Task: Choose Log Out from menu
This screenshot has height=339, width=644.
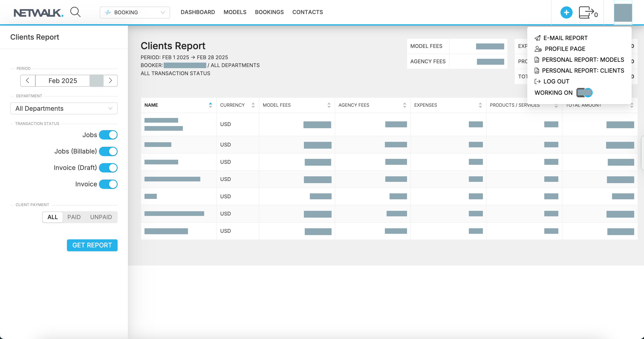Action: click(x=556, y=81)
